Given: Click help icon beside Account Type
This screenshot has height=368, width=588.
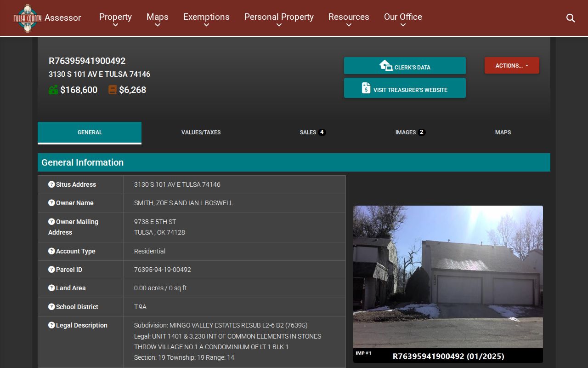Looking at the screenshot, I should [51, 251].
